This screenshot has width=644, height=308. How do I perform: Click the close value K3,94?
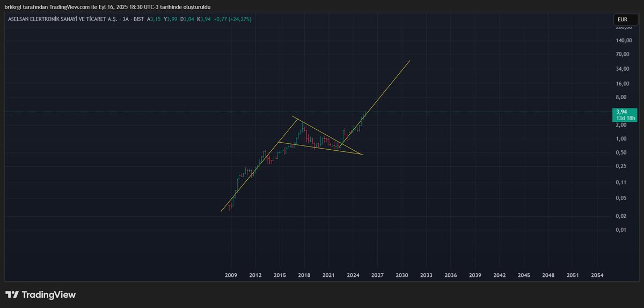204,19
